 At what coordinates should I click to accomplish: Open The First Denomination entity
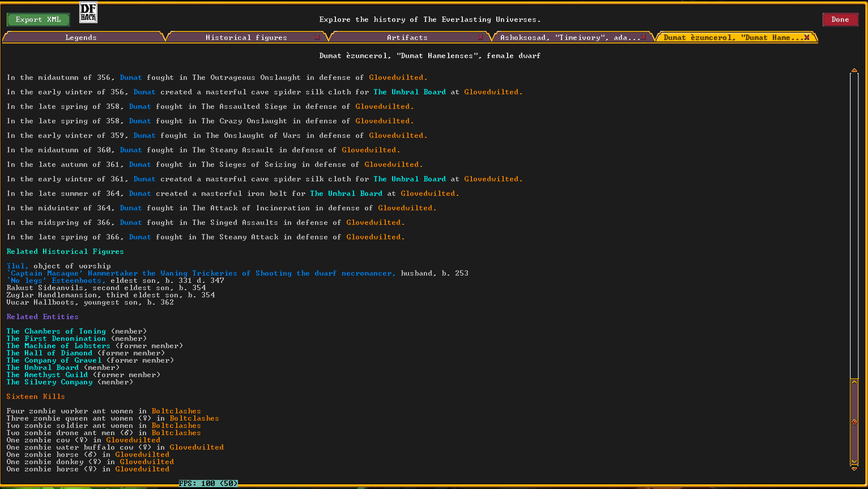click(56, 339)
